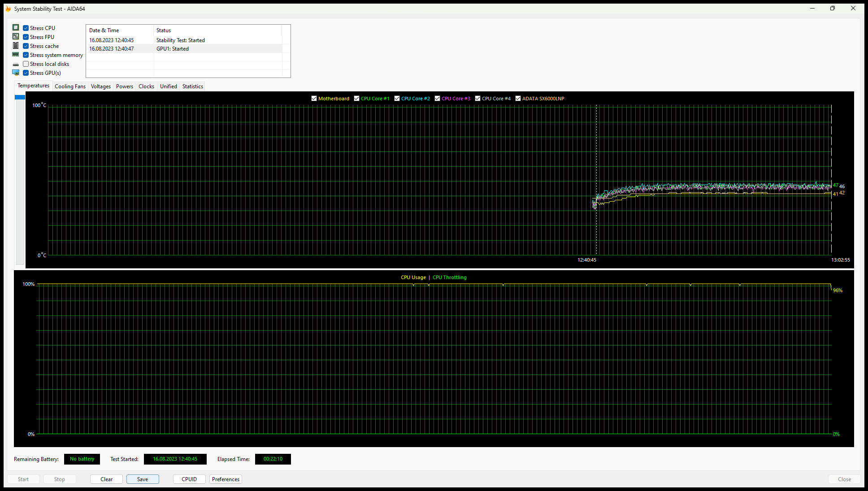868x491 pixels.
Task: Click the Preferences settings icon
Action: pos(226,478)
